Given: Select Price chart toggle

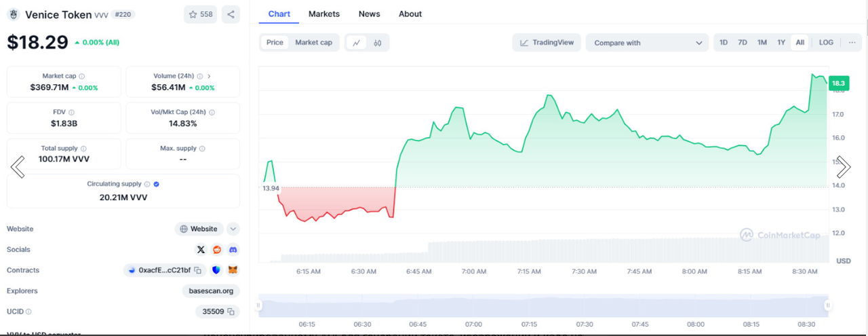Looking at the screenshot, I should tap(275, 42).
